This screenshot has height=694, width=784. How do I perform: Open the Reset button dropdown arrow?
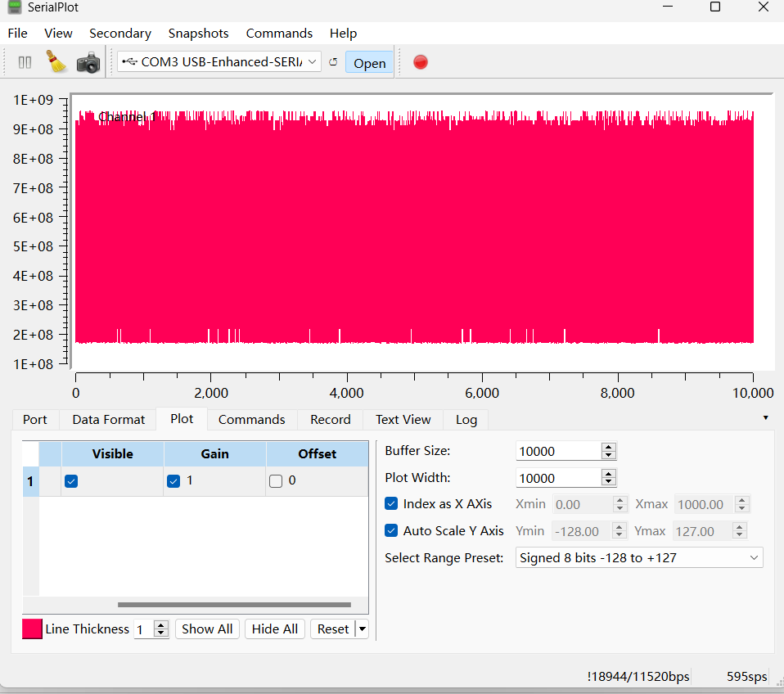tap(363, 629)
